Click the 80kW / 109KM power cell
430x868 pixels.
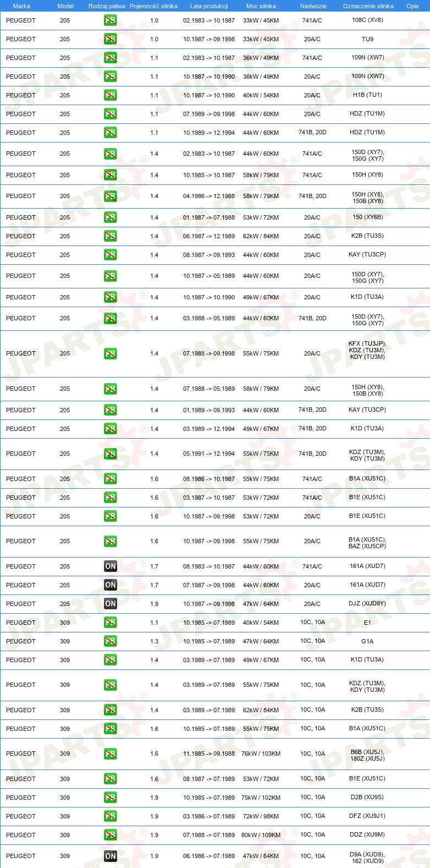[x=261, y=835]
